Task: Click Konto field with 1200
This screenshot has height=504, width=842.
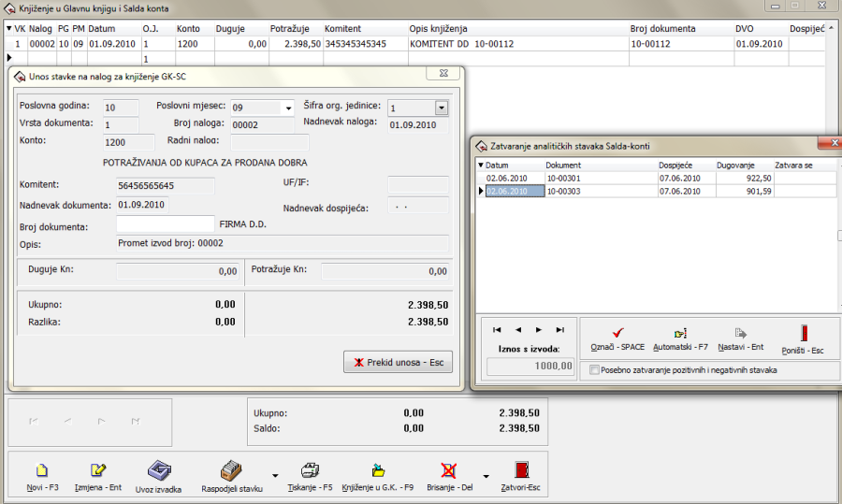Action: [129, 142]
